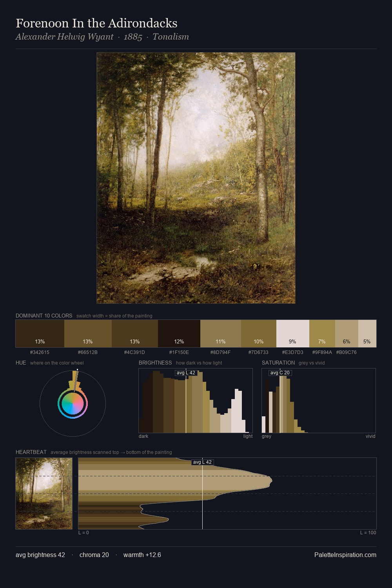Click the title Forenoon In the Adirondacks
Image resolution: width=392 pixels, height=588 pixels.
pos(96,23)
